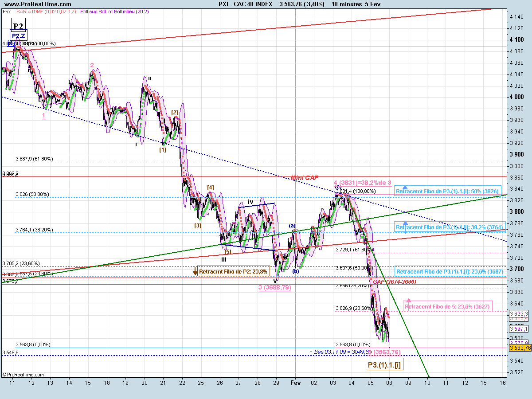Click the PXI - CAC 40 INDEX title
The height and width of the screenshot is (399, 532).
pyautogui.click(x=246, y=4)
